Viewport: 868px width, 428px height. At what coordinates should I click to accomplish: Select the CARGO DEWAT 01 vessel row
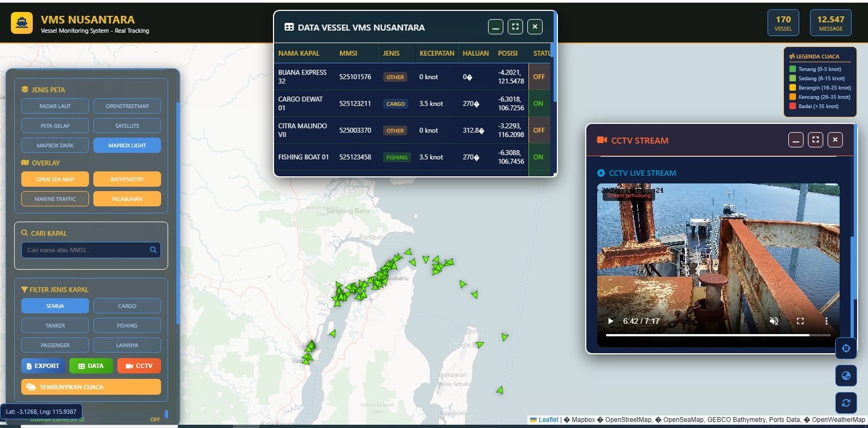coord(412,103)
